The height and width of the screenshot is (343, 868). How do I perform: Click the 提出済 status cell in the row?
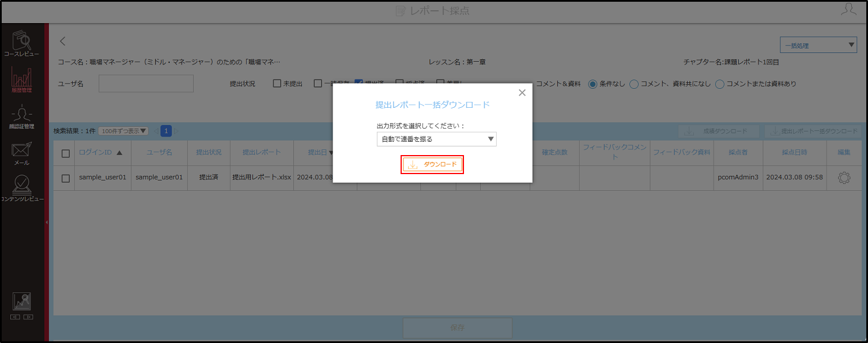pyautogui.click(x=209, y=178)
